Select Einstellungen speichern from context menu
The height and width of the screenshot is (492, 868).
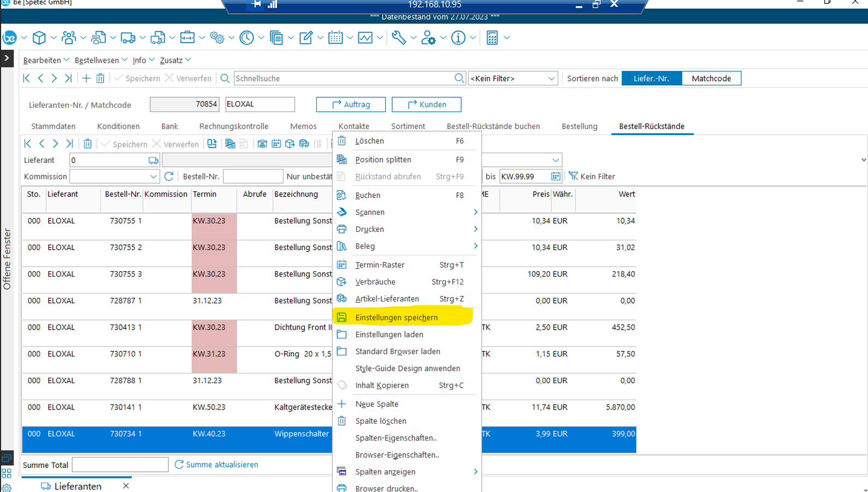coord(396,317)
